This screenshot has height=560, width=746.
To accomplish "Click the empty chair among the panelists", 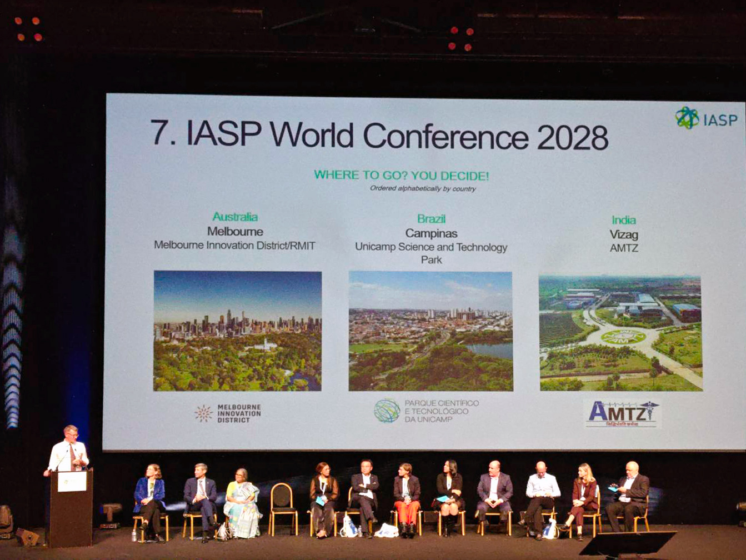I will tap(282, 508).
